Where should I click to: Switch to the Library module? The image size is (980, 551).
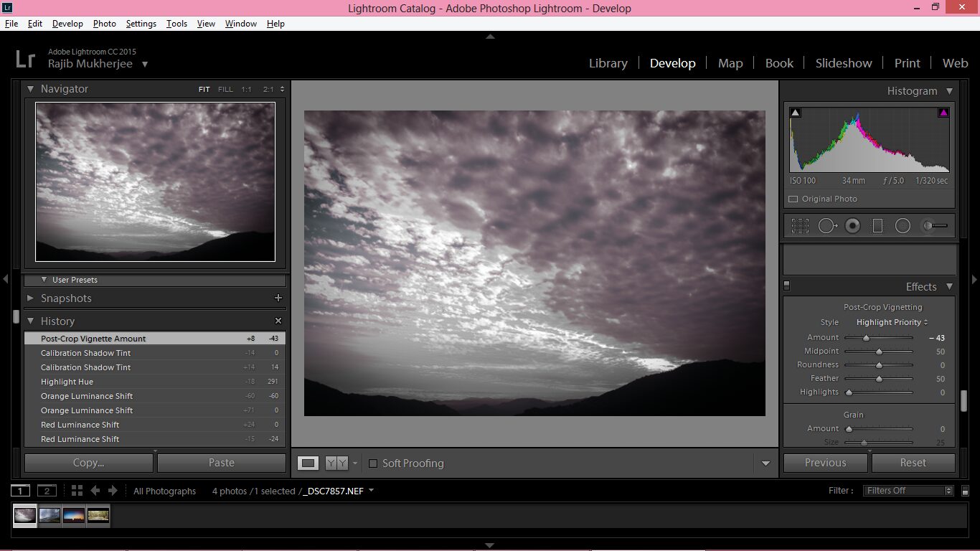608,63
